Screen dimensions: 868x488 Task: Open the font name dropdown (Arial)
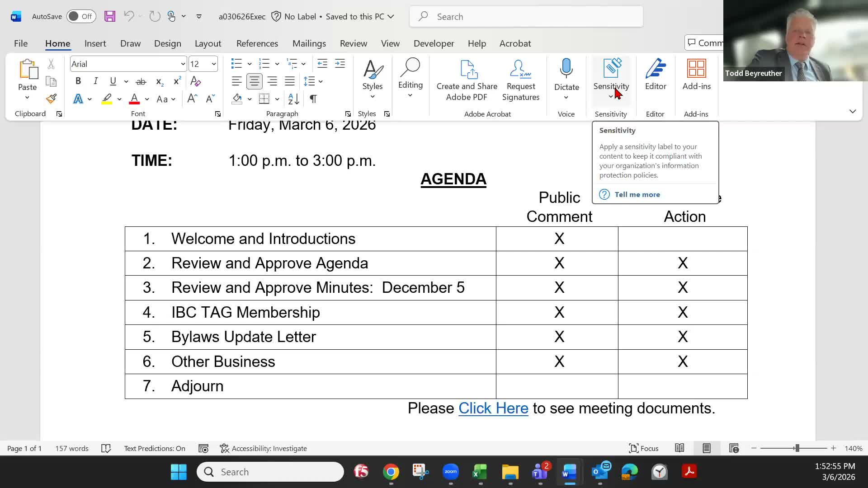(x=183, y=64)
